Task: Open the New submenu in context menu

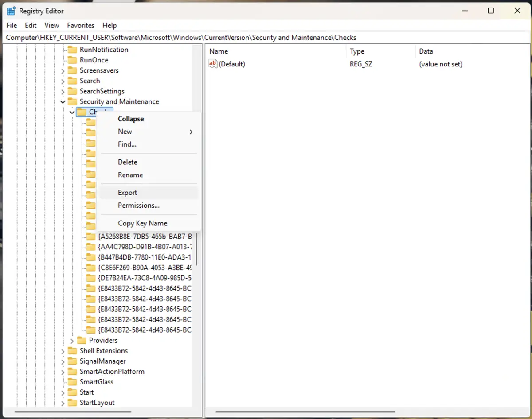Action: coord(149,132)
